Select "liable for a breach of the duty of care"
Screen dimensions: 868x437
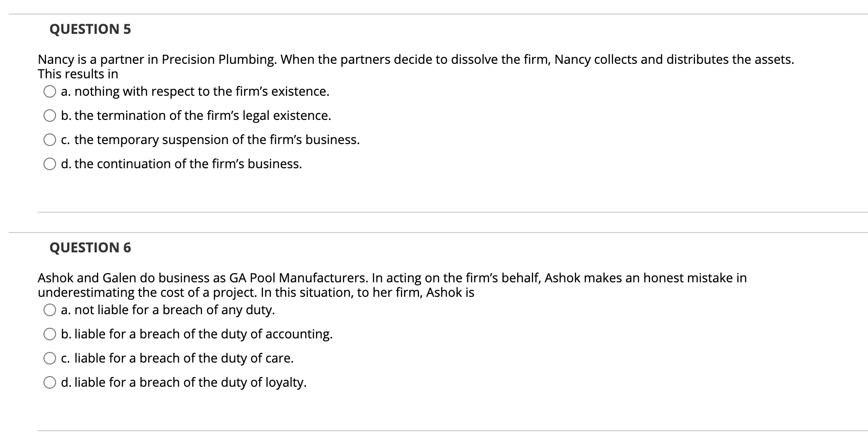click(50, 358)
